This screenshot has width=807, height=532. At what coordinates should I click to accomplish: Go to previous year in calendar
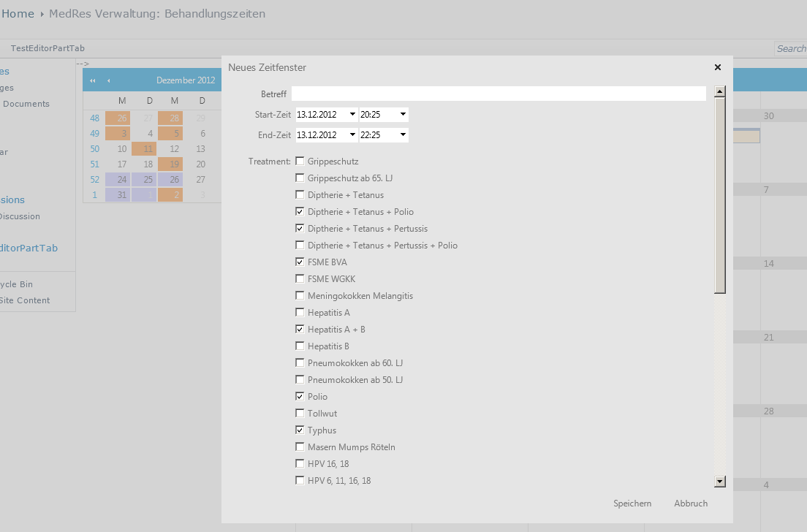[93, 80]
